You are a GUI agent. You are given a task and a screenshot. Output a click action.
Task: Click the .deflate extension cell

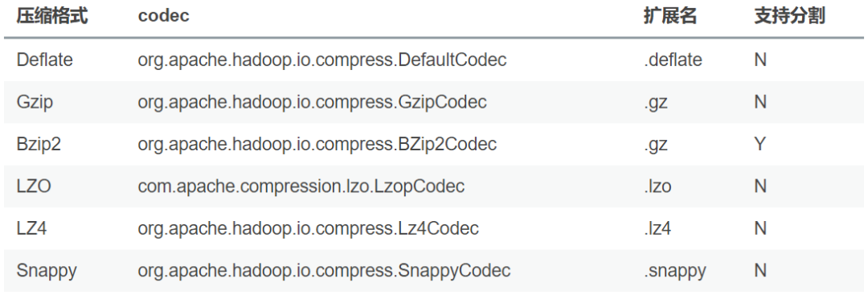[673, 59]
